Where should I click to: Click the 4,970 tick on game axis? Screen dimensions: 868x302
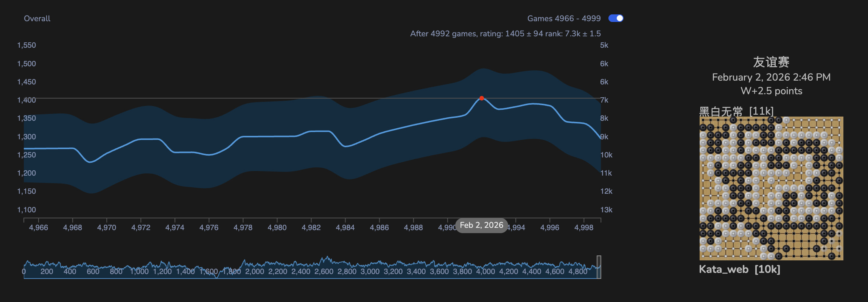pyautogui.click(x=107, y=227)
